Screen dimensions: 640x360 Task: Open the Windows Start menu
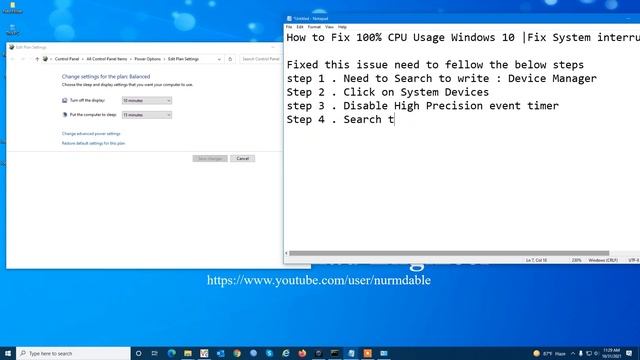pos(8,353)
